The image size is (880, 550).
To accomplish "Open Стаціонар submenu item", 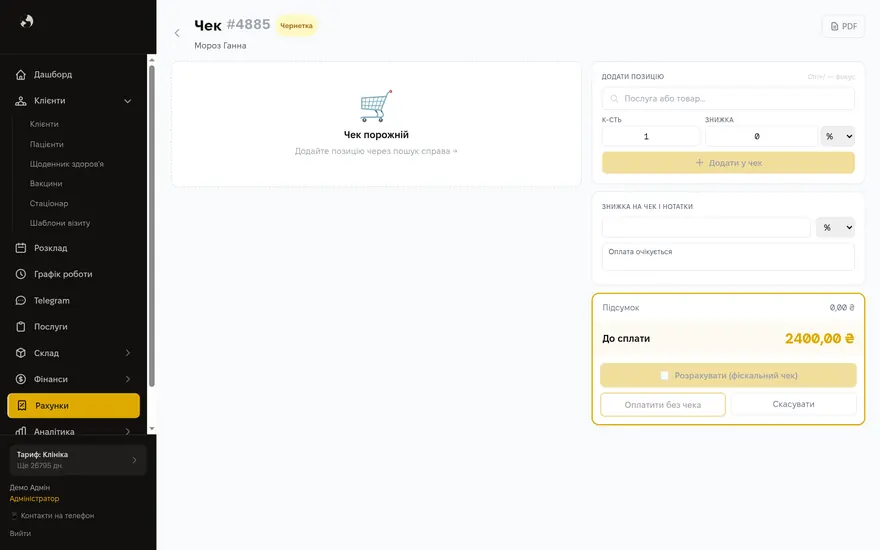I will (49, 203).
